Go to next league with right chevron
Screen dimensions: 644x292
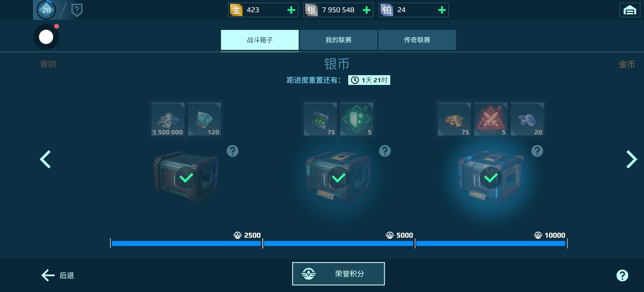tap(631, 159)
